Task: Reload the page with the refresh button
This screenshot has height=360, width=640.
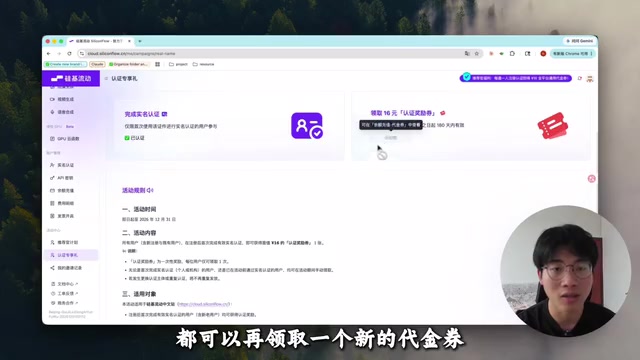Action: (x=69, y=53)
